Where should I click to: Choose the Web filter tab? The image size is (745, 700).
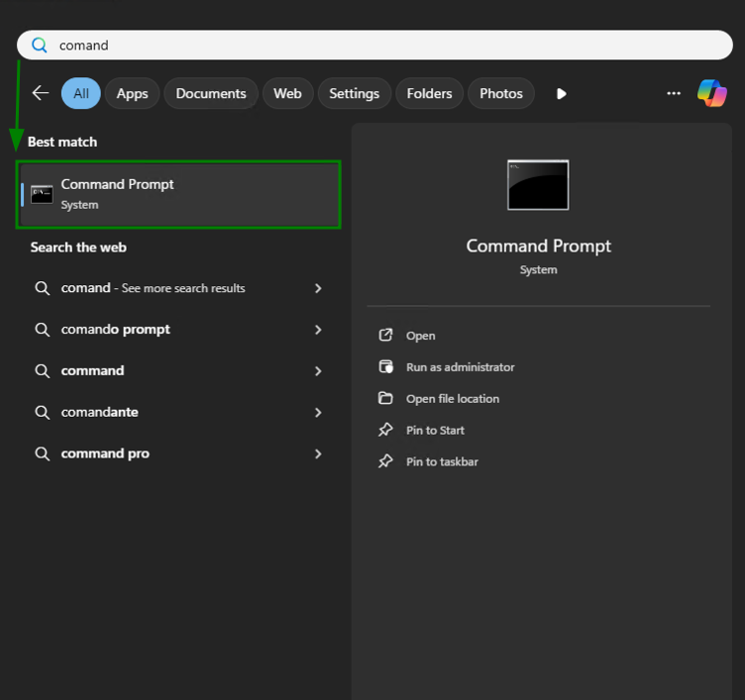[x=287, y=93]
